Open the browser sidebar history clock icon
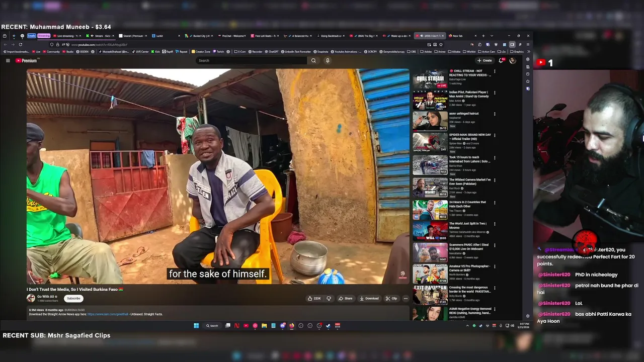Viewport: 644px width, 362px height. [x=528, y=74]
